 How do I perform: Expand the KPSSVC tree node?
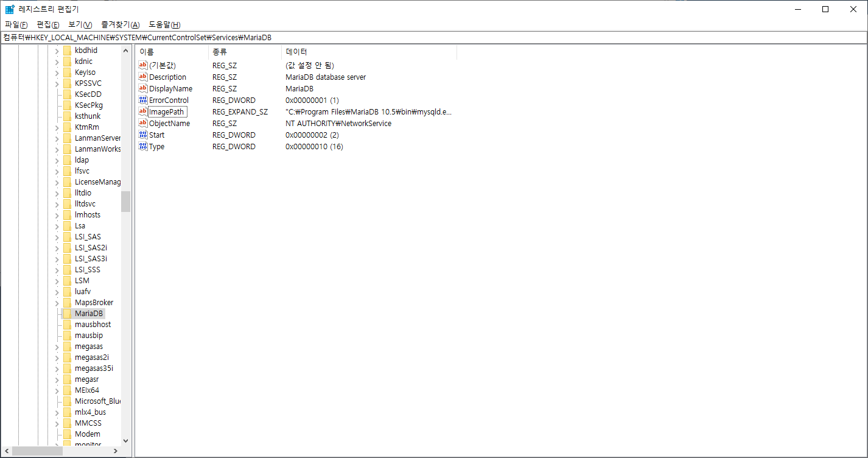(57, 83)
